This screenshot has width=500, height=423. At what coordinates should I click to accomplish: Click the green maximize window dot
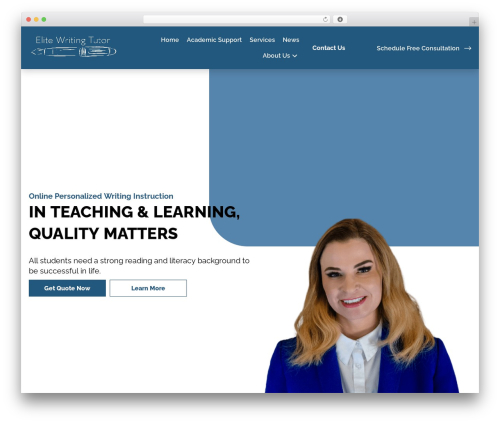coord(44,20)
